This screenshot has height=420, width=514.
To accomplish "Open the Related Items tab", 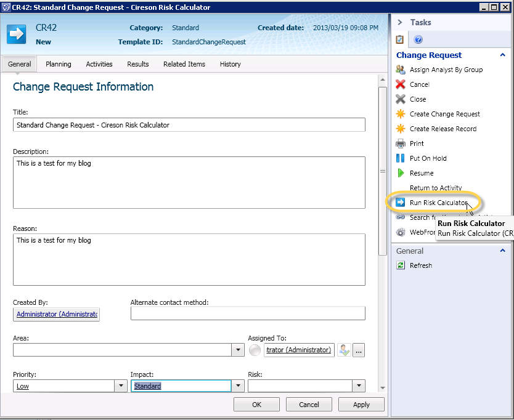I will pos(184,64).
